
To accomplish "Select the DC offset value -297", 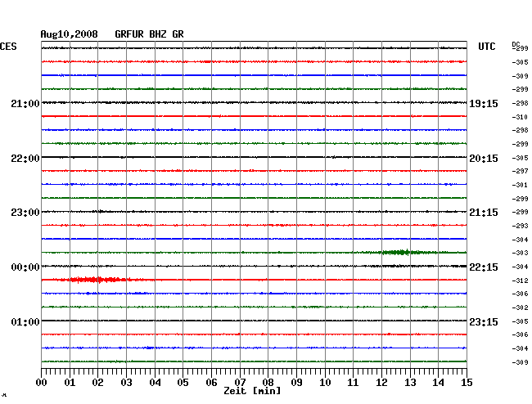I will tap(520, 171).
